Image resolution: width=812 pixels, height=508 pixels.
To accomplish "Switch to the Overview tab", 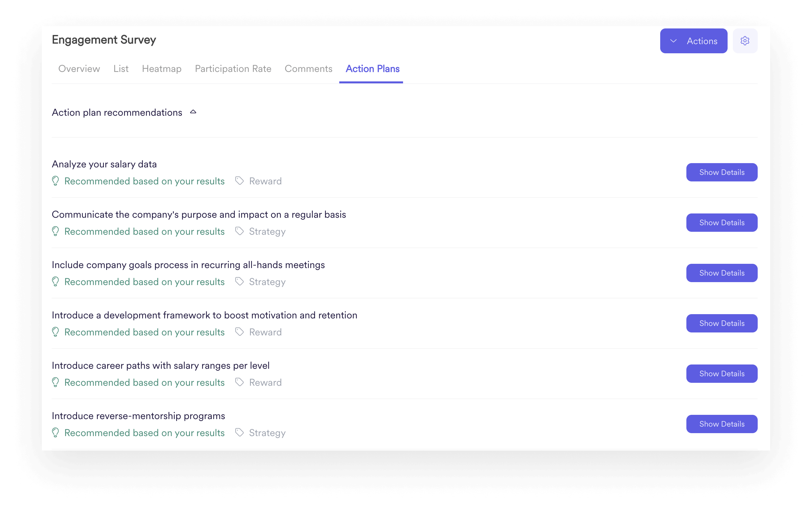I will tap(79, 69).
